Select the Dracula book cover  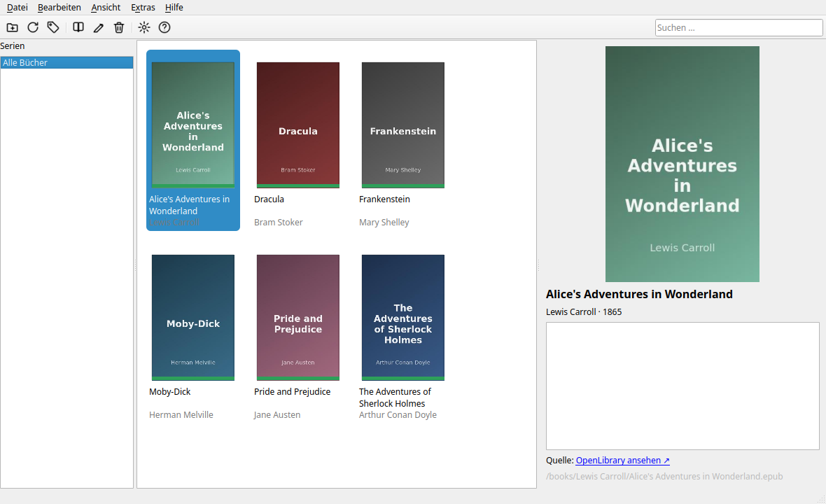point(298,125)
